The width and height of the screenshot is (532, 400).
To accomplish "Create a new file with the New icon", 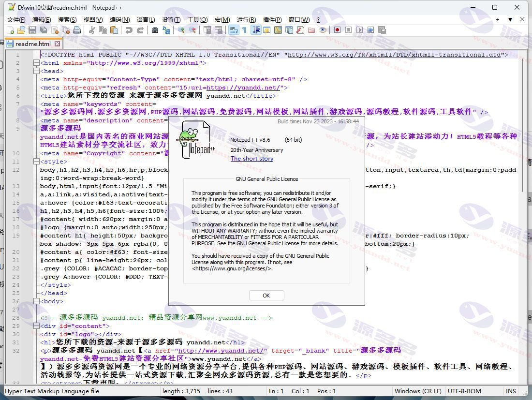I will coord(11,30).
